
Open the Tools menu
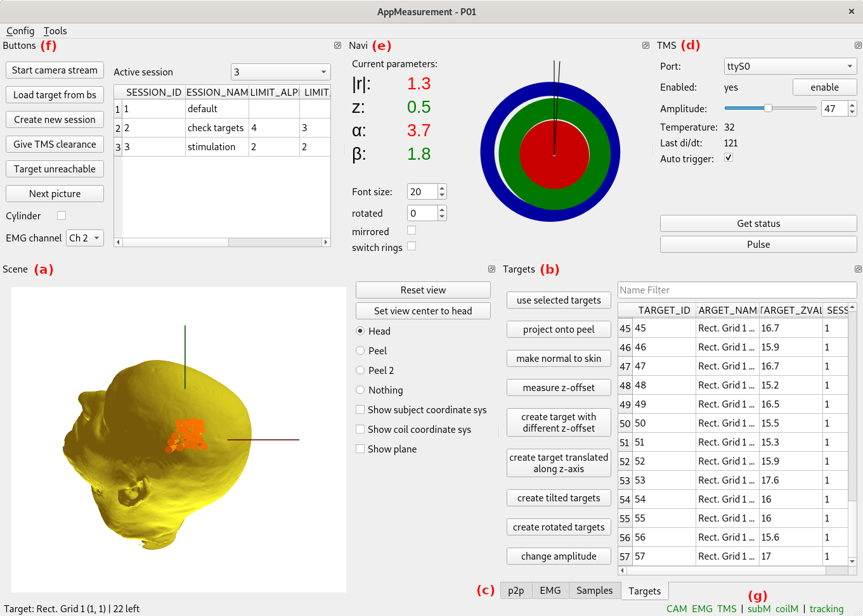[55, 31]
